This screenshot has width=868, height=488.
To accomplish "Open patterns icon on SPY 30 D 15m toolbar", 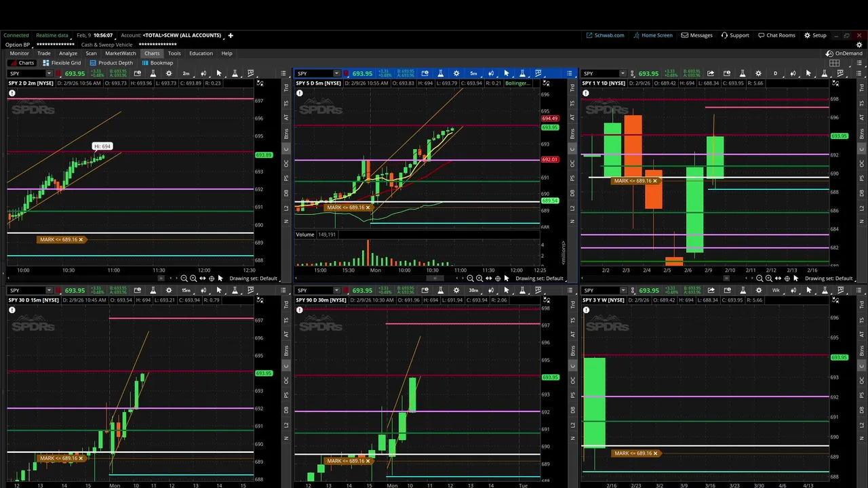I will 250,290.
